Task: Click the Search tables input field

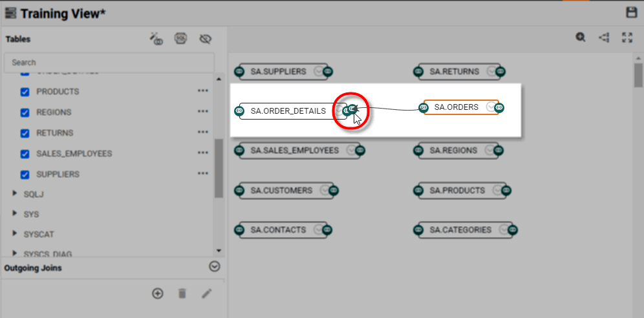Action: coord(109,63)
